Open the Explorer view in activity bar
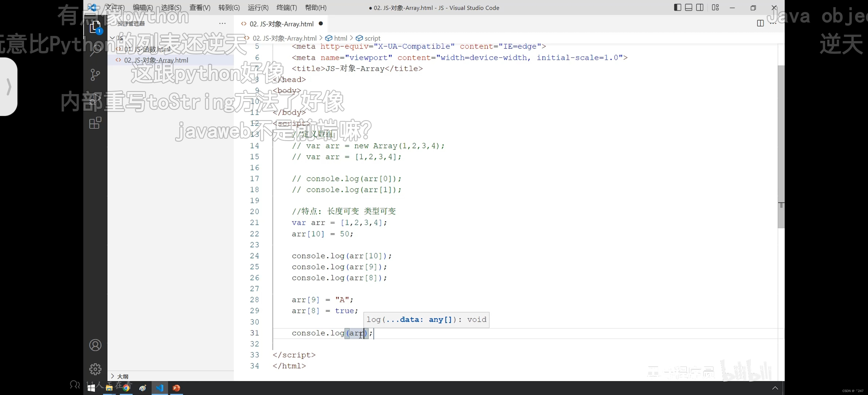This screenshot has height=395, width=868. point(95,27)
